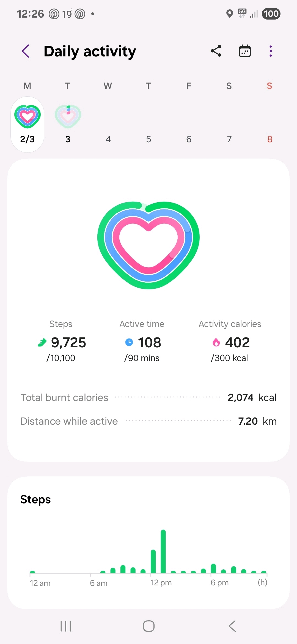Tap the green steps shoe icon
Screen dimensions: 297x644
[42, 343]
